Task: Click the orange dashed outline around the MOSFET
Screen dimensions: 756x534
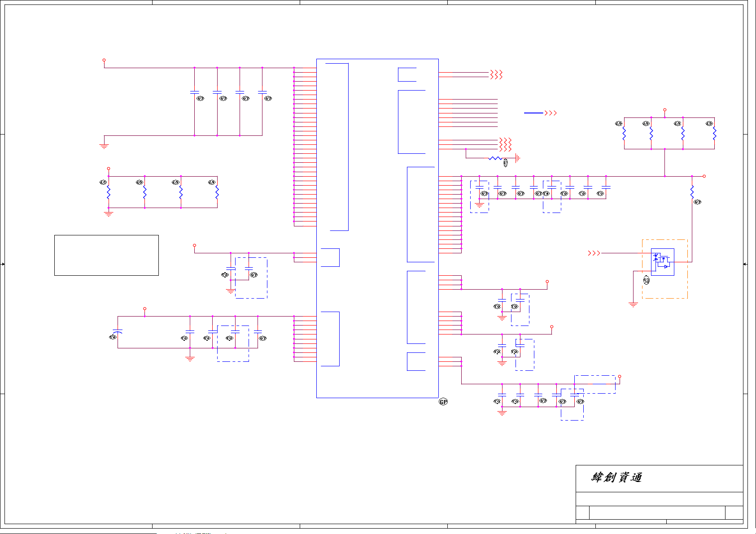Action: coord(665,269)
